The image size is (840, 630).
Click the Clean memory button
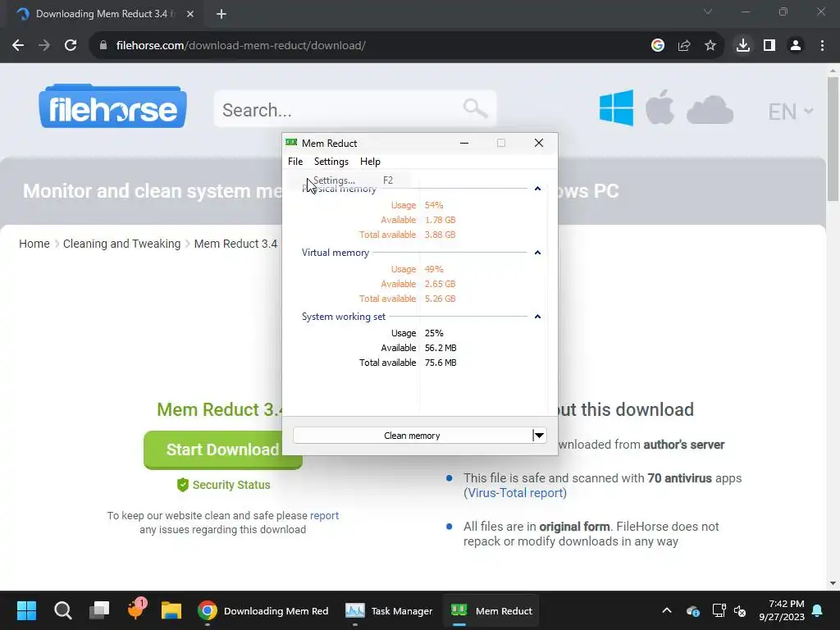point(412,436)
